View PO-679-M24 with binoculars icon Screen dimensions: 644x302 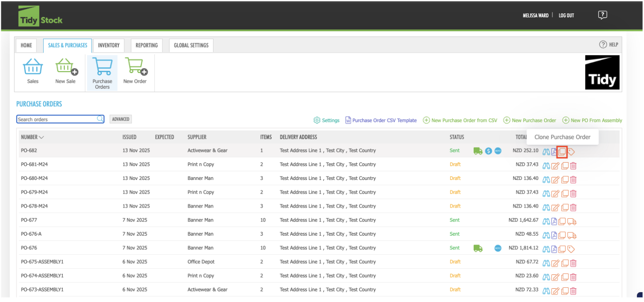(547, 194)
